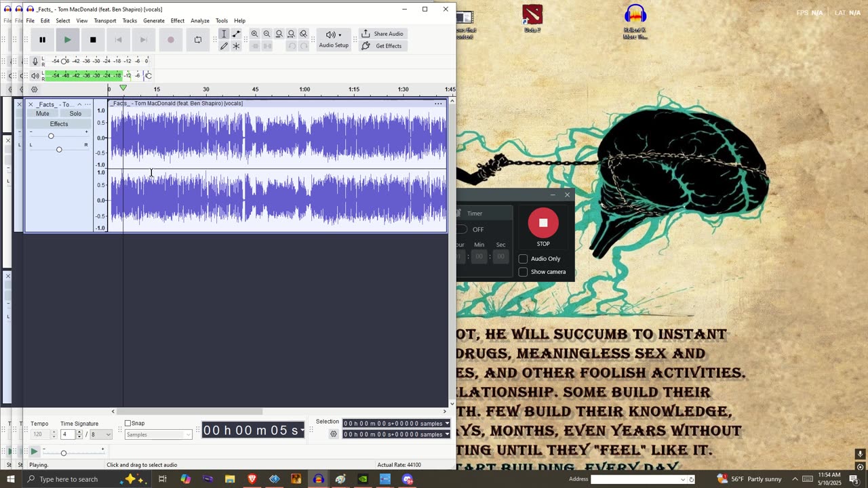Open clip options ellipsis on waveform title
The height and width of the screenshot is (488, 868).
click(438, 104)
